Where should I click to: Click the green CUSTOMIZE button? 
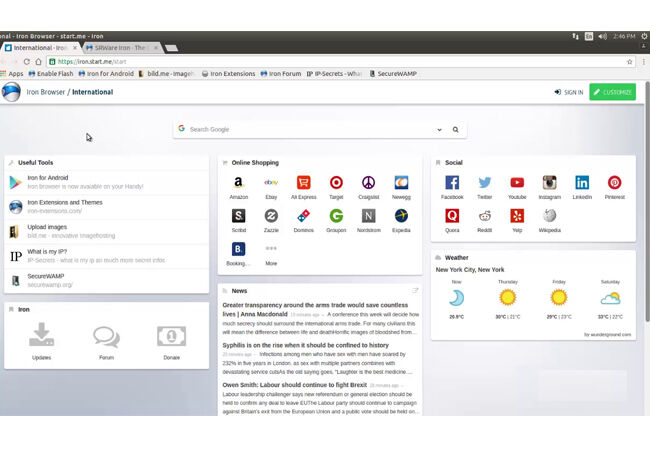(x=613, y=92)
